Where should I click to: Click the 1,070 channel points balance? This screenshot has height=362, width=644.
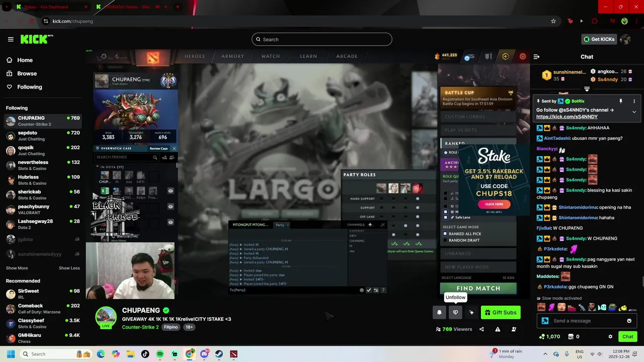pos(549,336)
